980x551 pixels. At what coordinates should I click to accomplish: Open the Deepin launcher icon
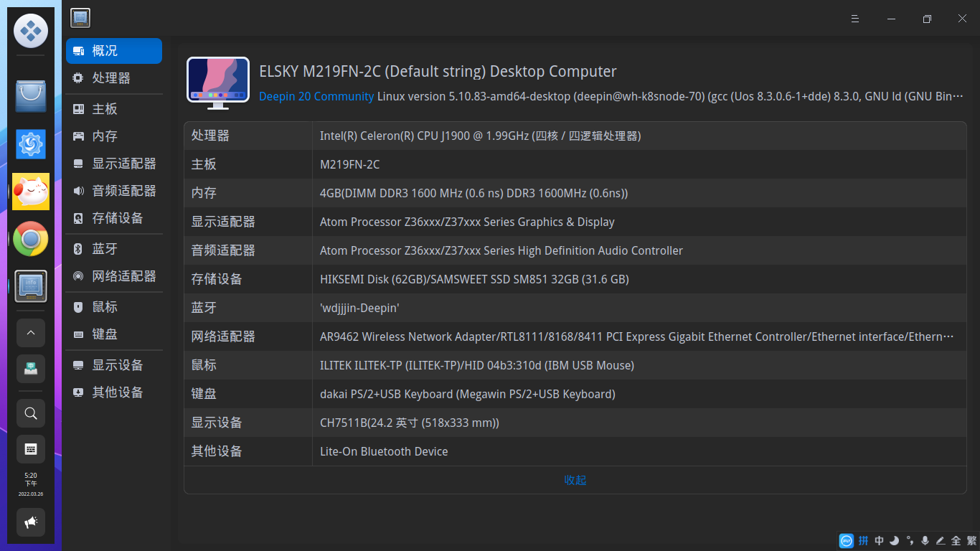(31, 31)
